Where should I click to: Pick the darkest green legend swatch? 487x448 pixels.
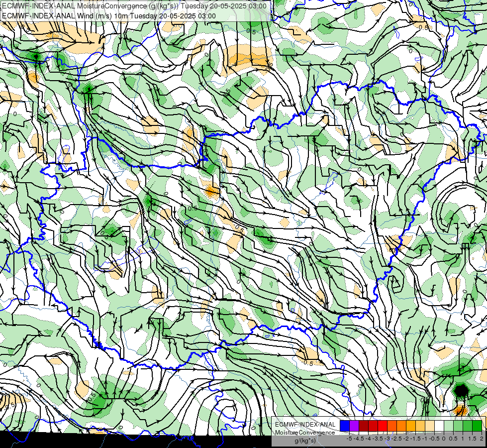coord(477,426)
